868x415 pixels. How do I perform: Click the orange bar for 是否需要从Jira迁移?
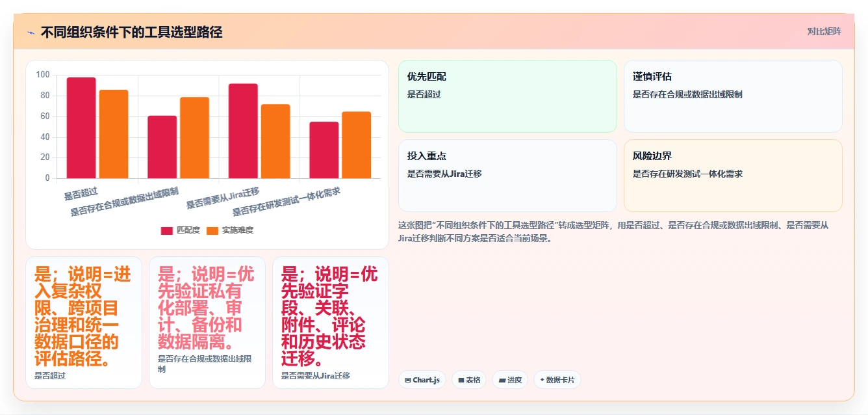click(x=275, y=141)
